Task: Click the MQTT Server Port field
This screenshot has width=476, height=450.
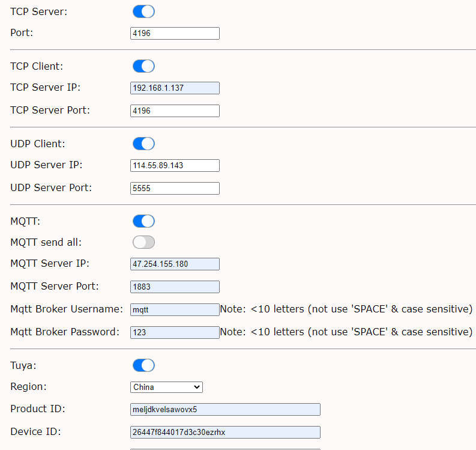Action: tap(175, 287)
